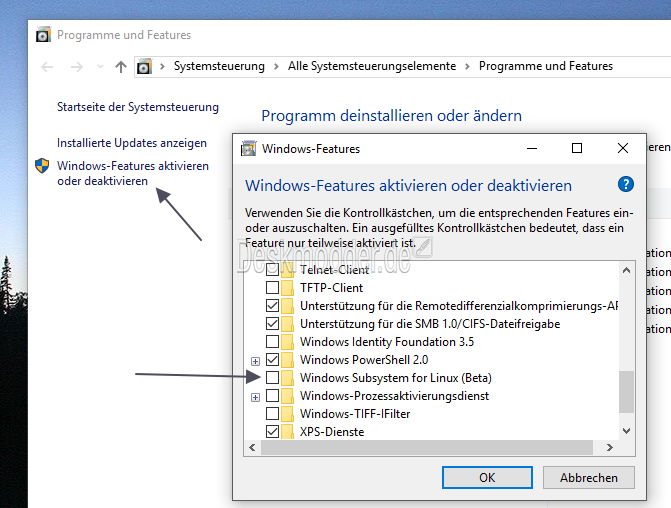Open the dropdown after Alle Systemsteuerungselemente
This screenshot has height=508, width=671.
pos(467,66)
